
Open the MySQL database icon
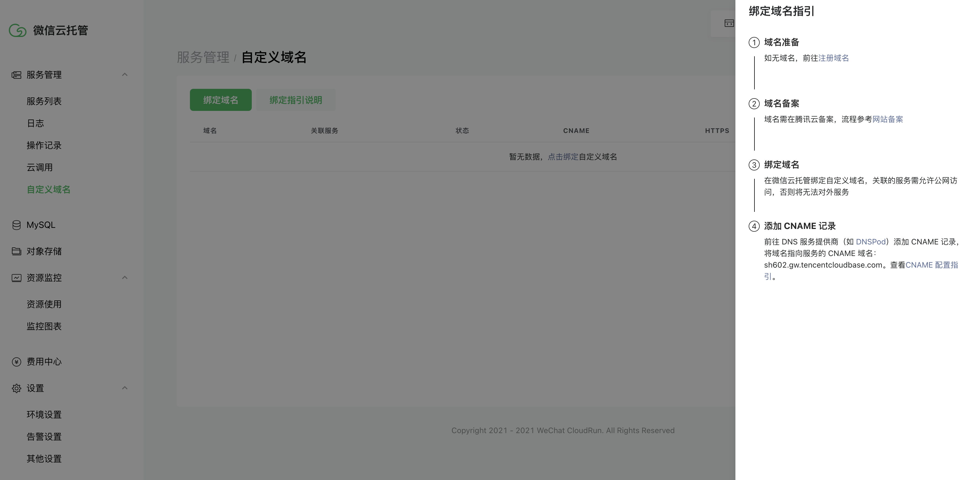point(16,225)
